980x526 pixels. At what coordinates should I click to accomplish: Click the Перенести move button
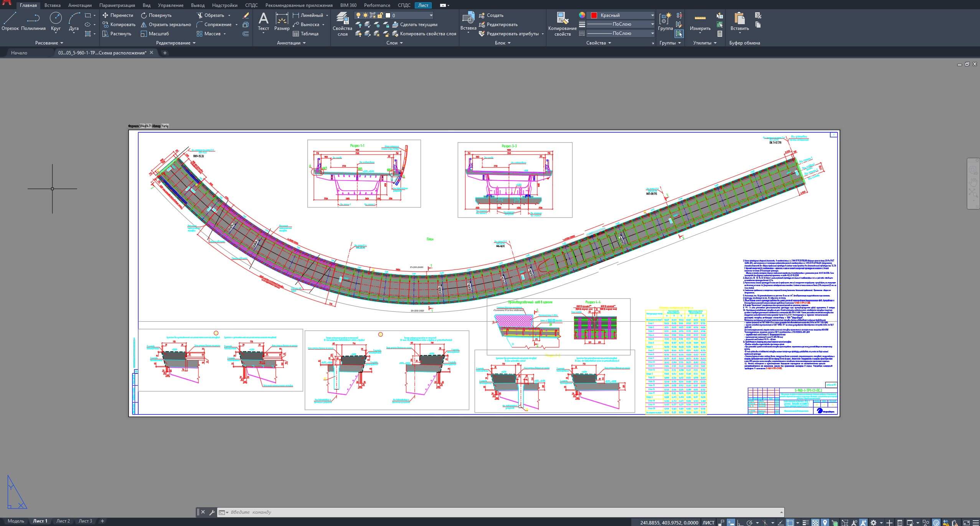click(x=118, y=15)
